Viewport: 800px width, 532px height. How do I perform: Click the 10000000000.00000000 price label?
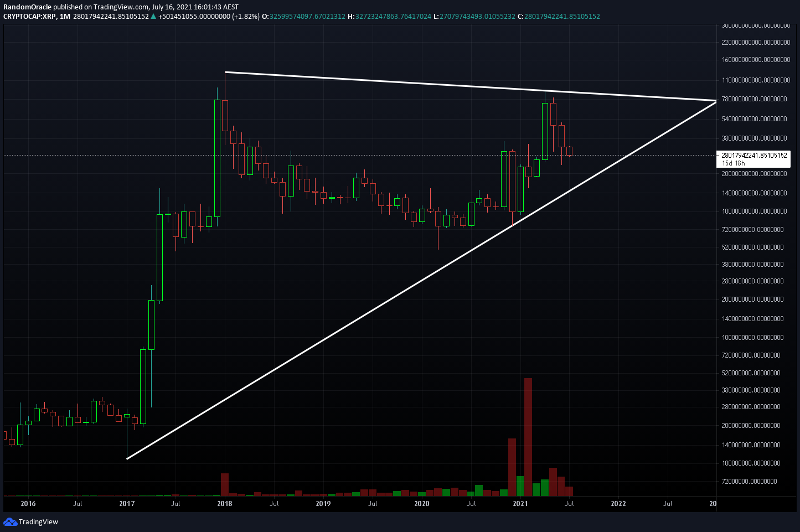[754, 211]
